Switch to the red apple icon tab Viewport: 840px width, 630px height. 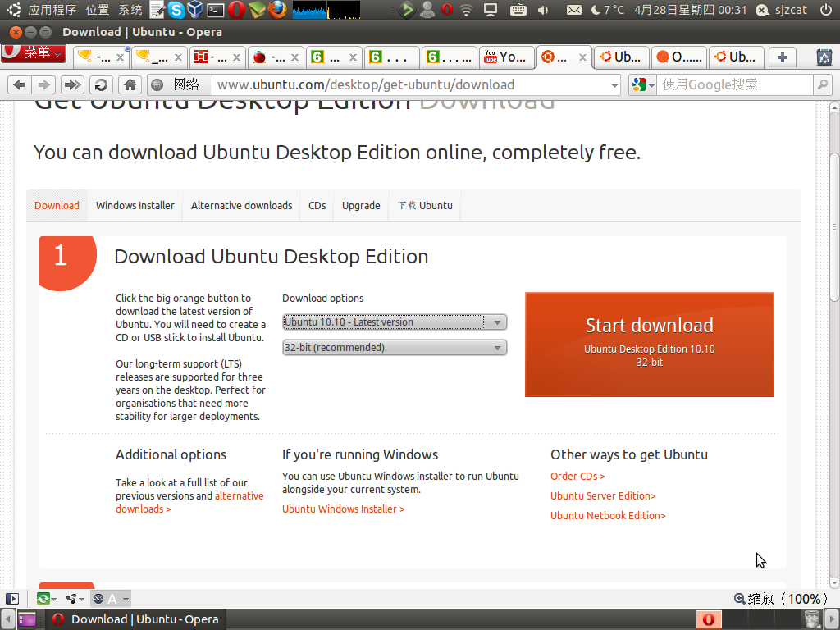tap(276, 57)
